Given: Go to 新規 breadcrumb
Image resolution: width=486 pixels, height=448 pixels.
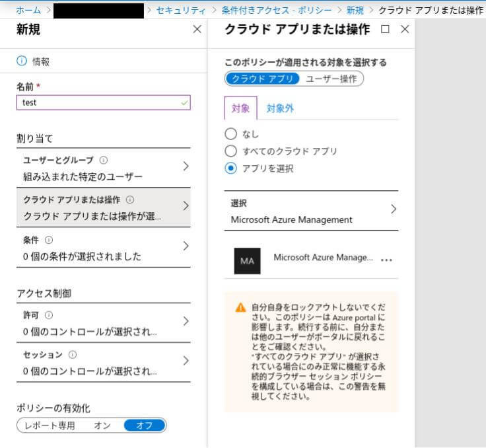Looking at the screenshot, I should [x=355, y=10].
